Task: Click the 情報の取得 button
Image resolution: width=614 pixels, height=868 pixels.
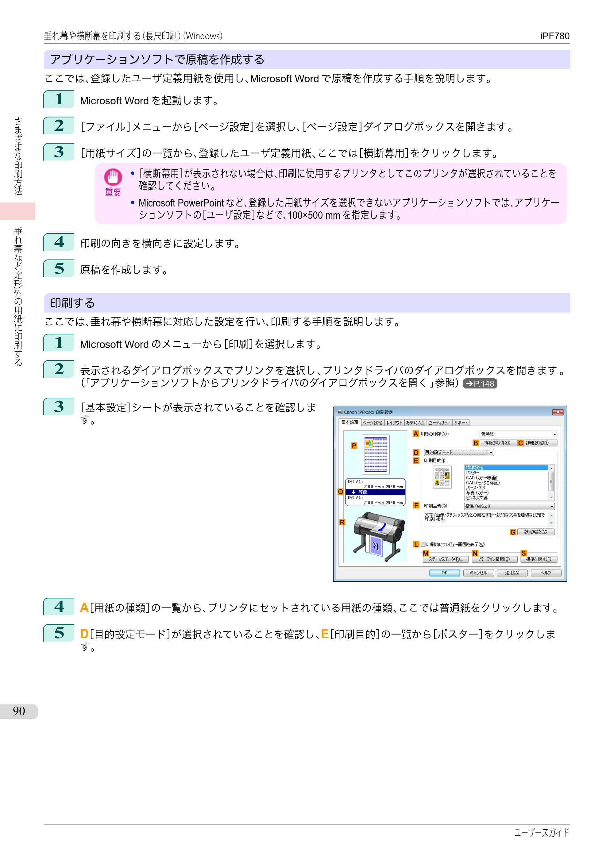Action: coord(498,443)
